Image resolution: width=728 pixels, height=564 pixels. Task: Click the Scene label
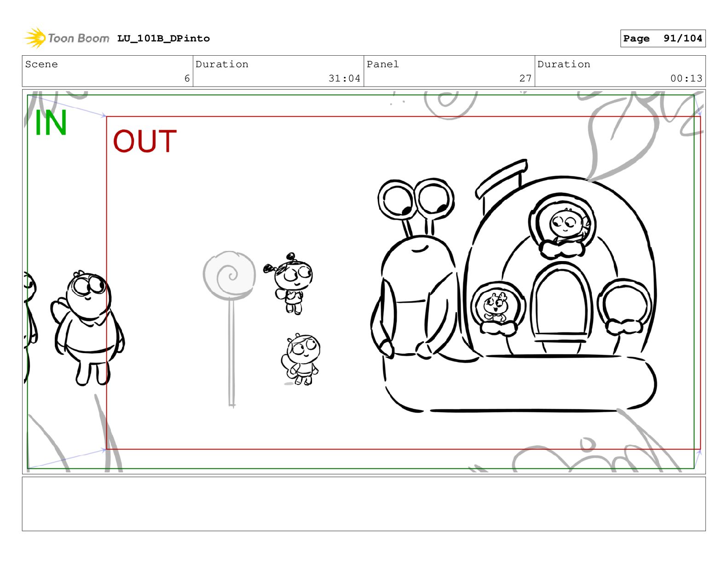41,64
